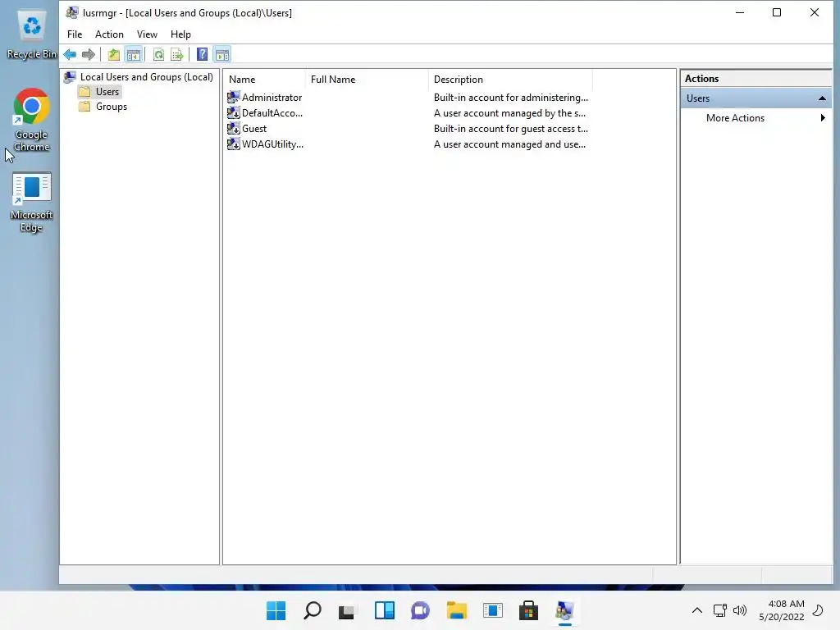Select the Guest user icon

233,128
